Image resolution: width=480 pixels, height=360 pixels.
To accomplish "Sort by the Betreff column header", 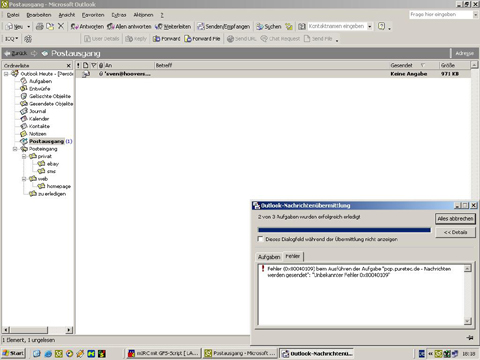I will [272, 66].
